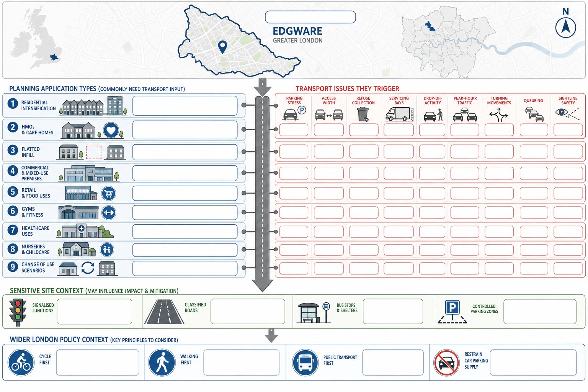Image resolution: width=588 pixels, height=392 pixels.
Task: Click the empty box under Servicing Bays in row one
Action: tap(399, 130)
